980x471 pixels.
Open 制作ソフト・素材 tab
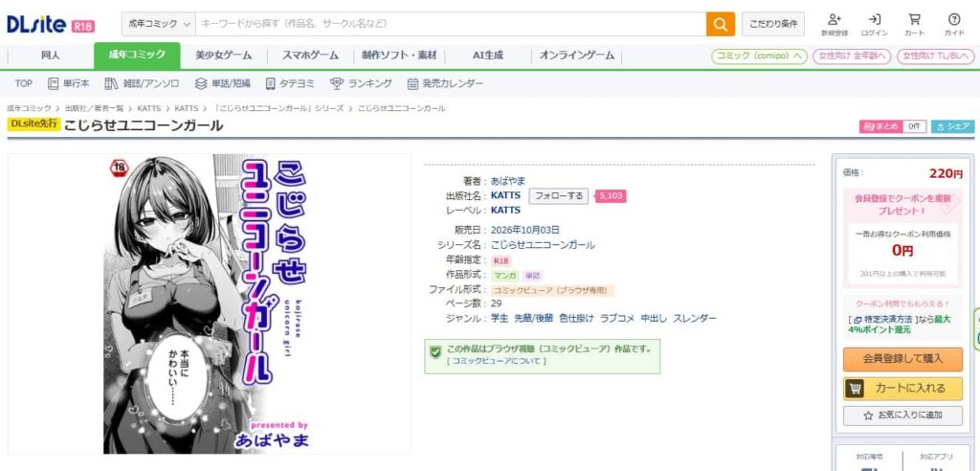[x=399, y=55]
